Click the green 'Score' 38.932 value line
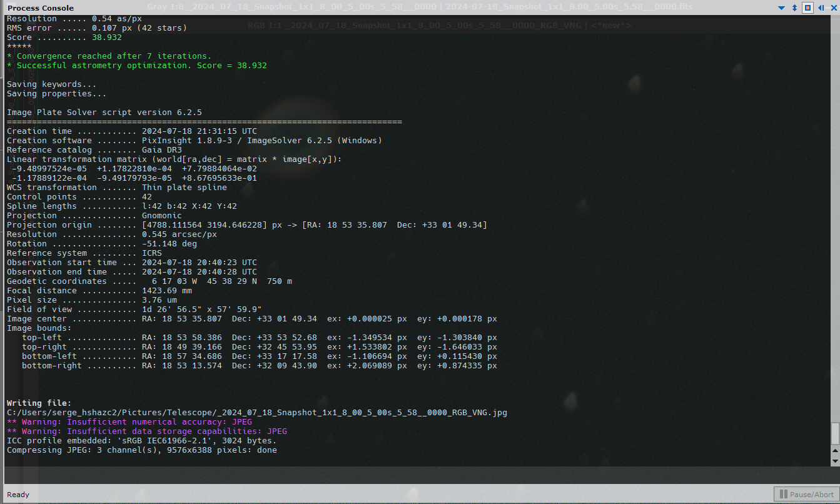The height and width of the screenshot is (504, 840). pos(64,38)
